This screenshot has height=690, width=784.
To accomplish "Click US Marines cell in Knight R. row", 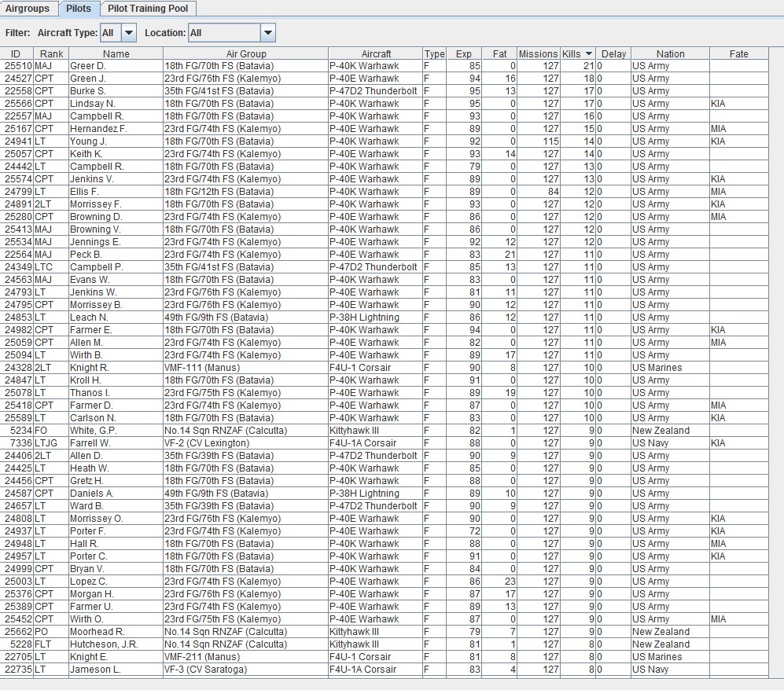I will tap(670, 368).
